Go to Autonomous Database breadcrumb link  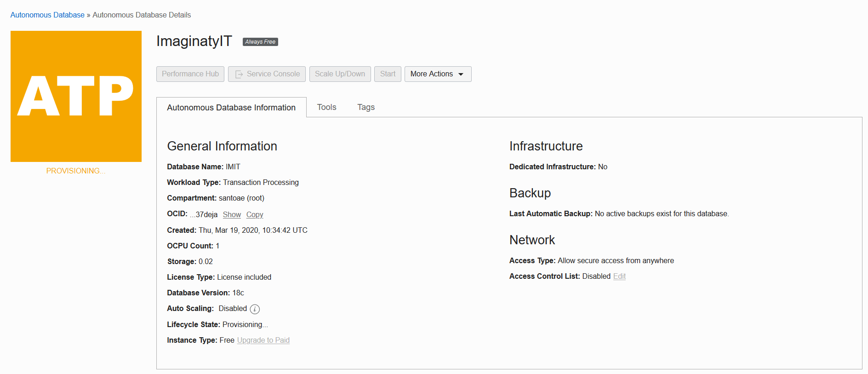(x=47, y=15)
